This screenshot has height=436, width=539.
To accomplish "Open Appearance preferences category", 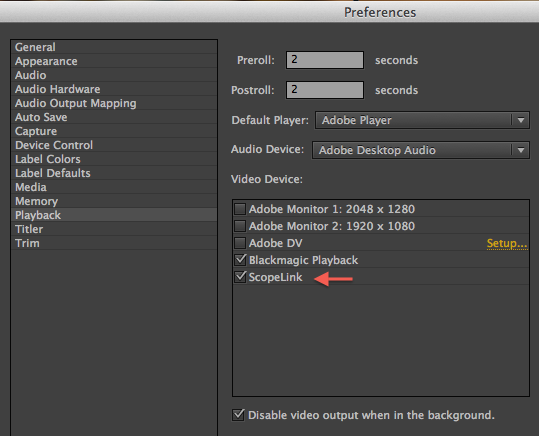I will [x=114, y=61].
